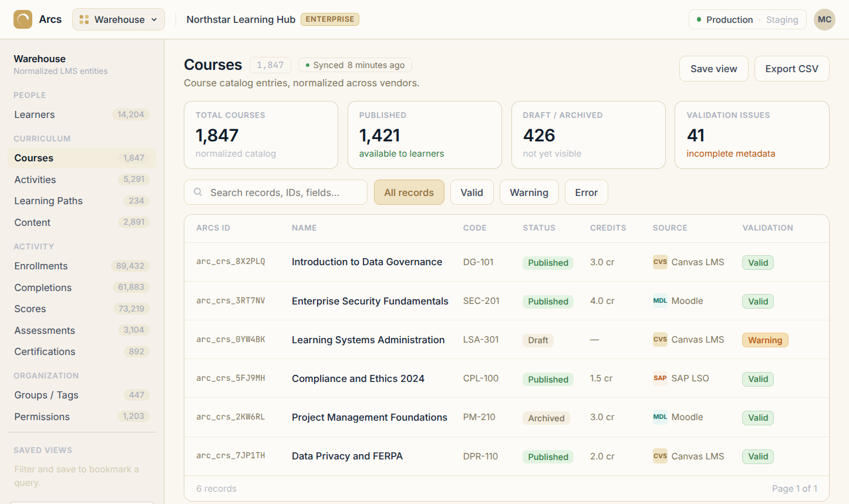
Task: Click arc_crs_5FJ9MH record ID
Action: [x=231, y=378]
